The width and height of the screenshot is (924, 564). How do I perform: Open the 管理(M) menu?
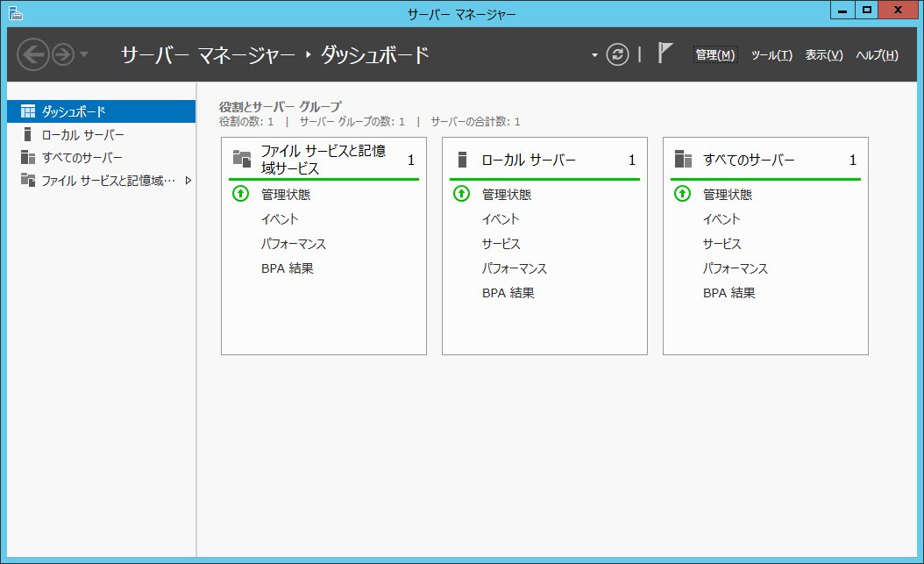pyautogui.click(x=714, y=55)
